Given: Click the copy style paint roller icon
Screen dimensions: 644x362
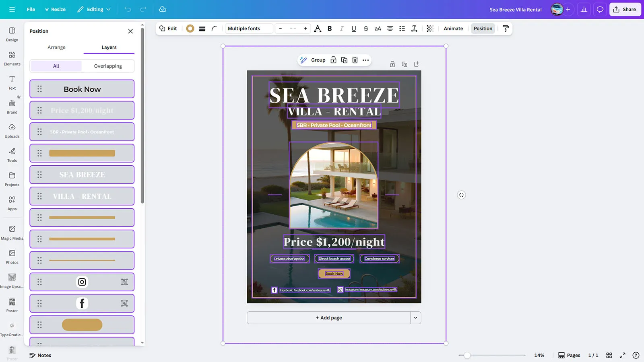Looking at the screenshot, I should [506, 29].
